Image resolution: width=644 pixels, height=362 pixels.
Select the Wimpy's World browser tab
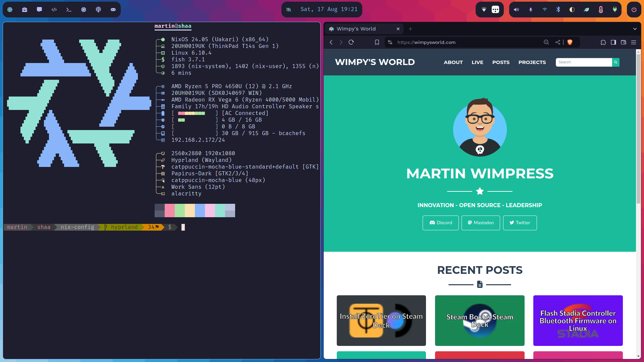359,29
